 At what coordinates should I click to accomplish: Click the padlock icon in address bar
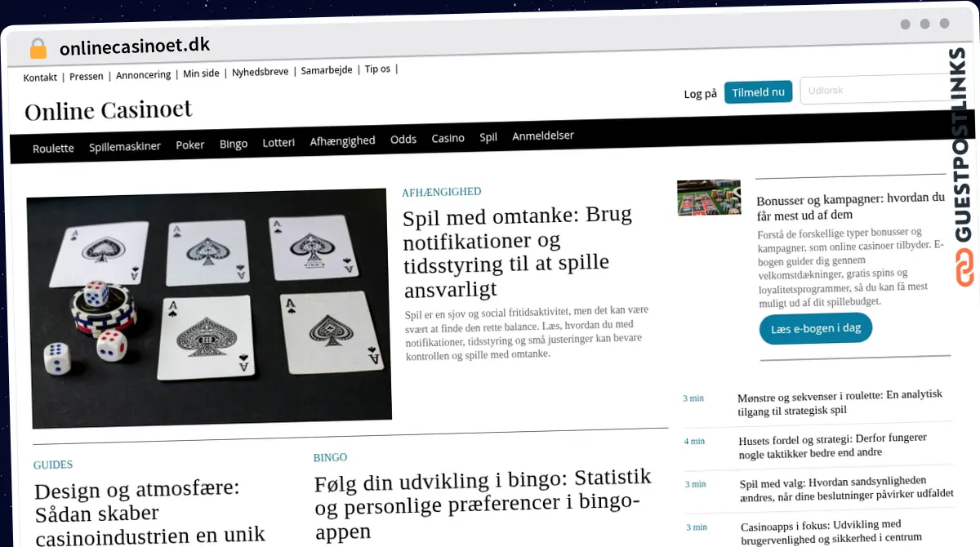[38, 49]
